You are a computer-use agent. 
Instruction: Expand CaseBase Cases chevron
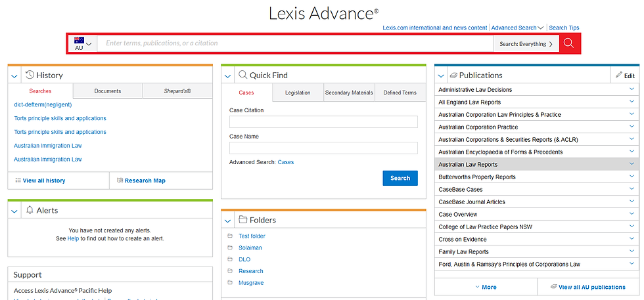(632, 189)
